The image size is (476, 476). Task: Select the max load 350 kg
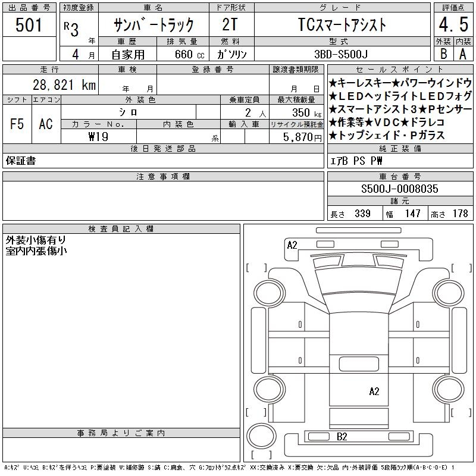(x=306, y=112)
